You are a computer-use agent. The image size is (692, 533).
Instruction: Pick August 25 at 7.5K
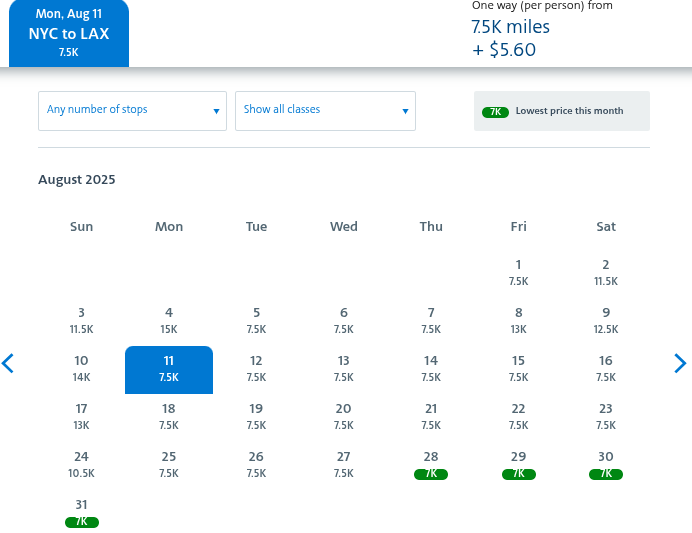pyautogui.click(x=169, y=466)
